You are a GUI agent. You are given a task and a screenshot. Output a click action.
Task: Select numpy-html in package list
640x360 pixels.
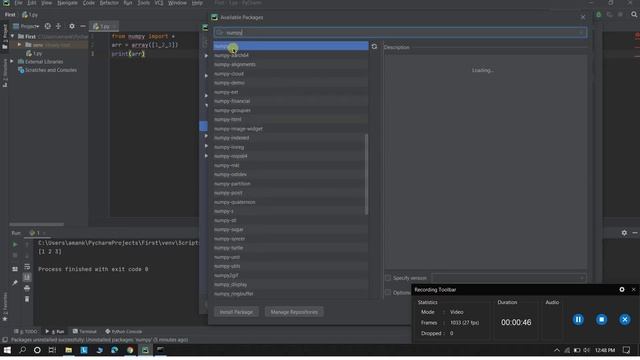pyautogui.click(x=291, y=120)
